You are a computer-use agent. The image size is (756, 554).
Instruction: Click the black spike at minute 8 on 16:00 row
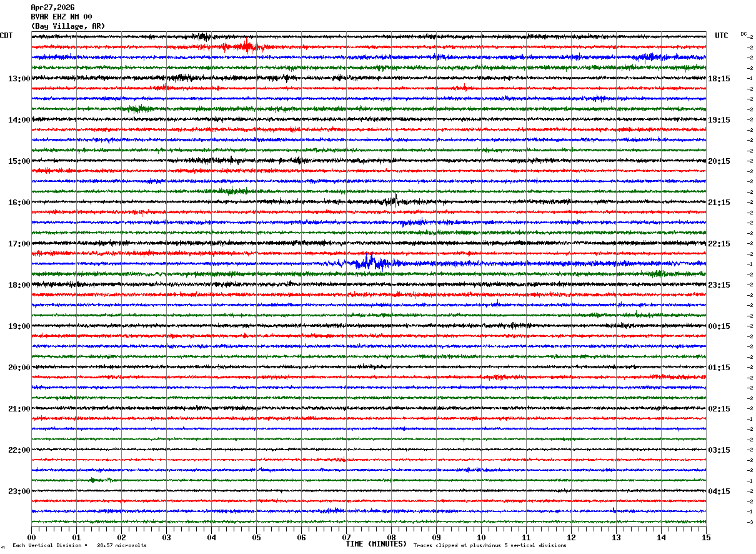pyautogui.click(x=394, y=199)
